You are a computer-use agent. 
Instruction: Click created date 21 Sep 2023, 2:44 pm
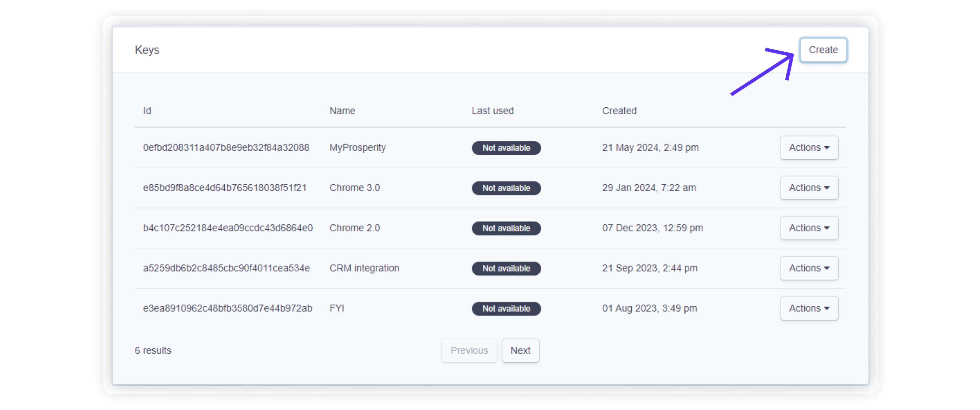click(x=649, y=268)
